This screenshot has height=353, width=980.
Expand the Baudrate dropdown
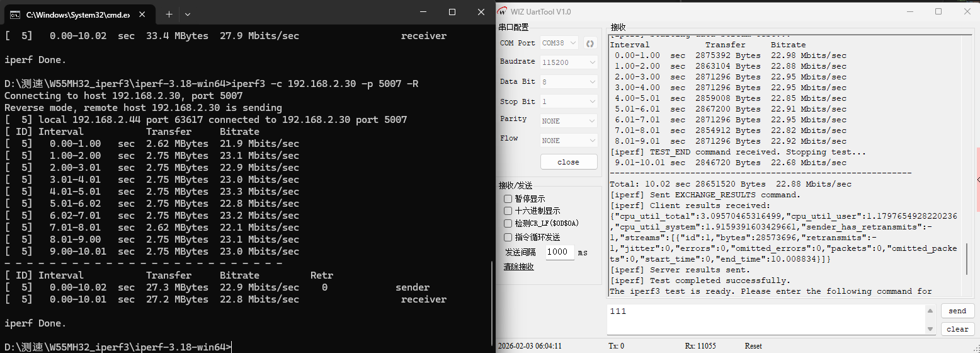(x=569, y=62)
